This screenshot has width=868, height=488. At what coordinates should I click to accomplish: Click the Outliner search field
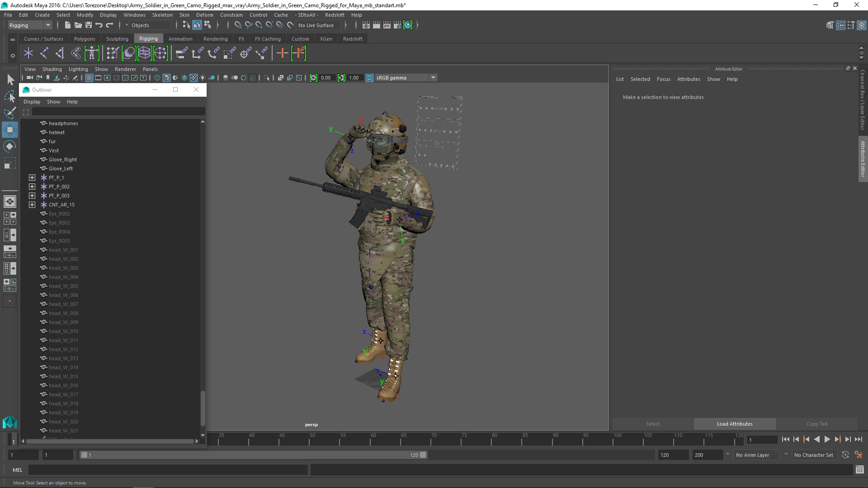click(x=118, y=112)
